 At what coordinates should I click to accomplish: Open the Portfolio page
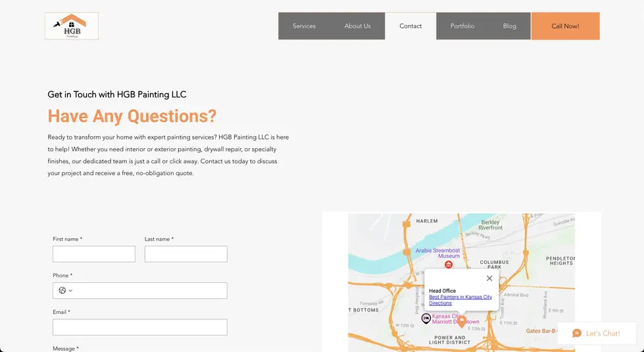(x=462, y=26)
